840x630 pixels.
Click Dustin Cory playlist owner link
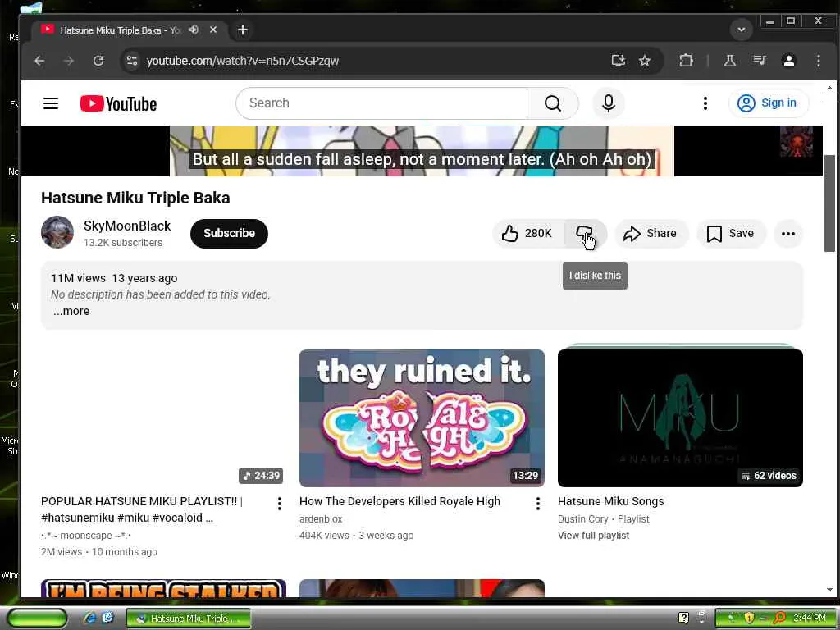coord(583,519)
